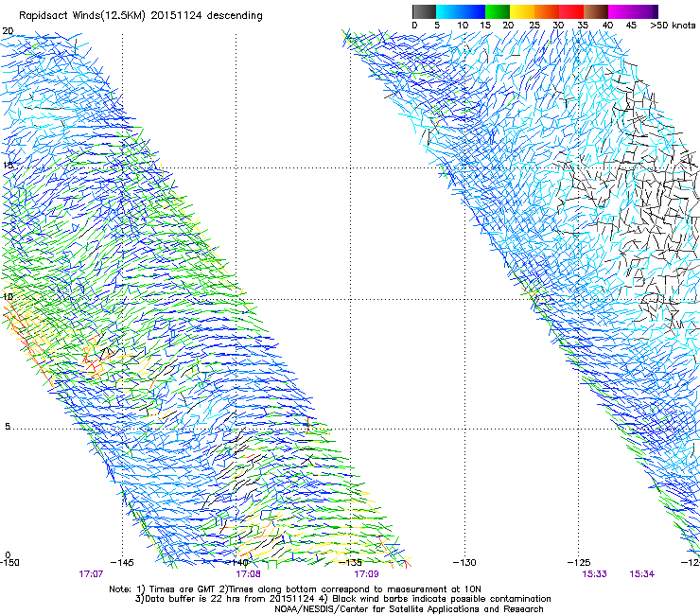Click the legend scale label '40'
This screenshot has height=615, width=700.
click(x=607, y=26)
